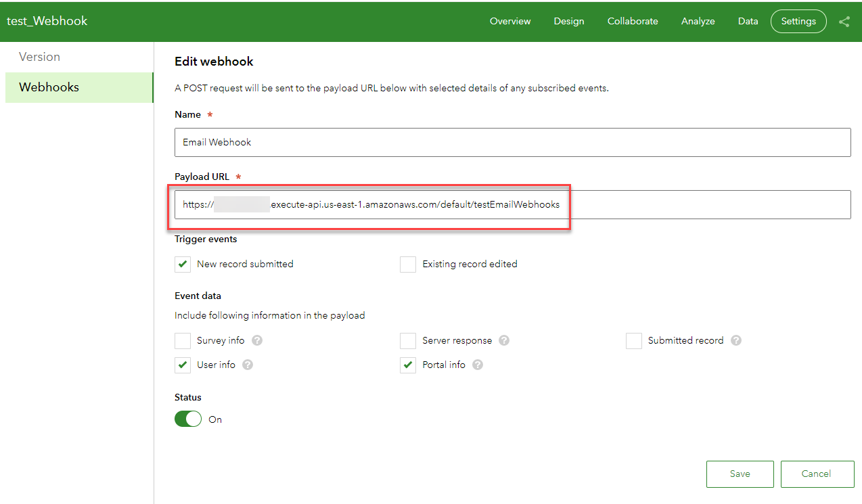
Task: Click the Name input field
Action: (512, 142)
